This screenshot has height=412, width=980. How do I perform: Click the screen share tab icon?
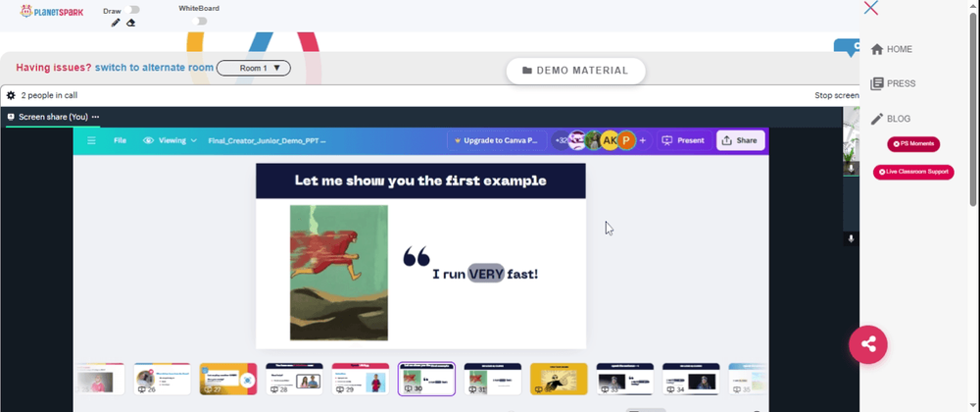click(11, 117)
